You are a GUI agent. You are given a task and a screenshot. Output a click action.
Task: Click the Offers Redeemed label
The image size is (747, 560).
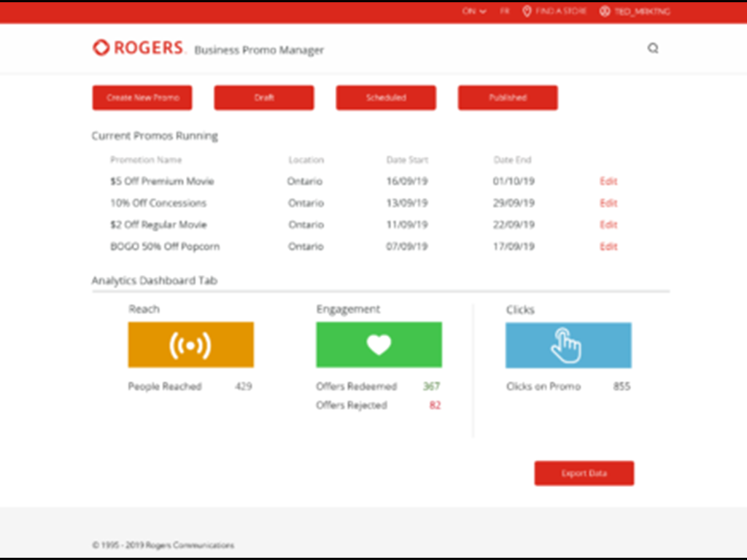point(356,386)
